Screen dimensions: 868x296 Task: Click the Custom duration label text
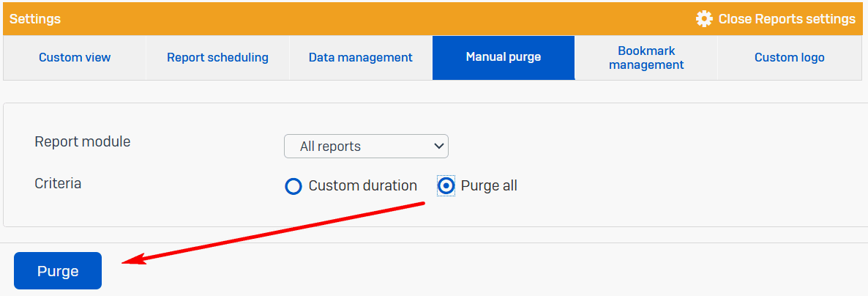point(362,186)
